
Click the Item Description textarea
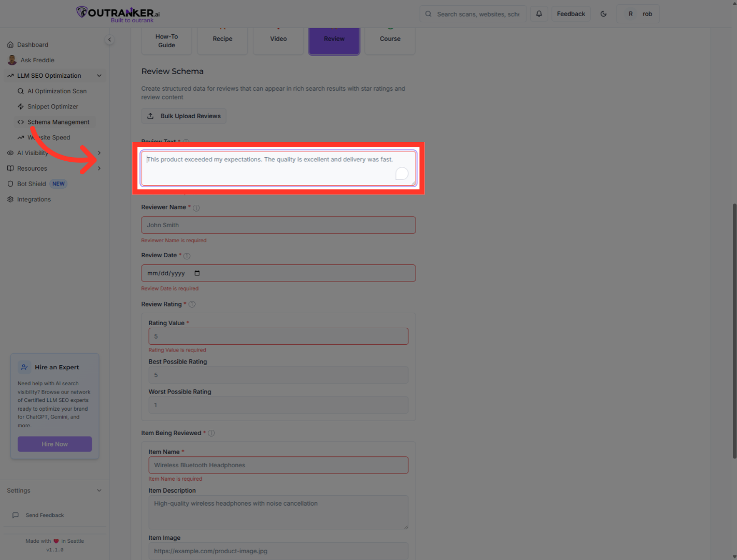[278, 512]
